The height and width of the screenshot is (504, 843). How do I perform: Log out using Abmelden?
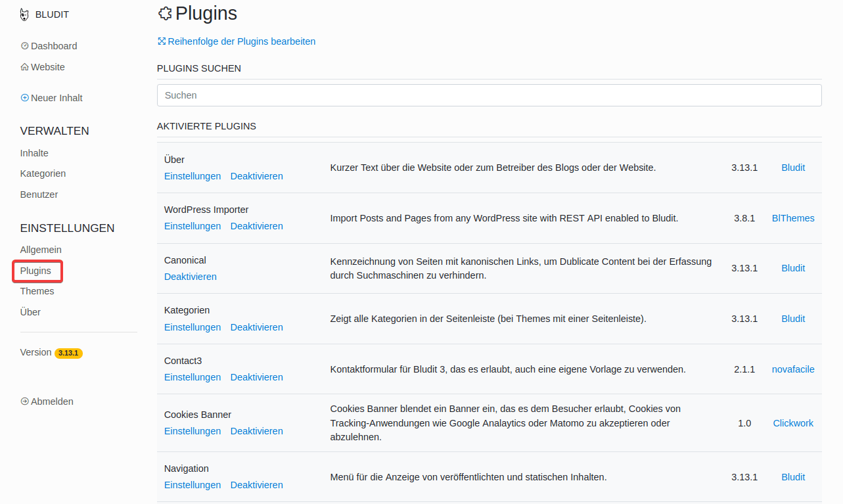coord(51,401)
